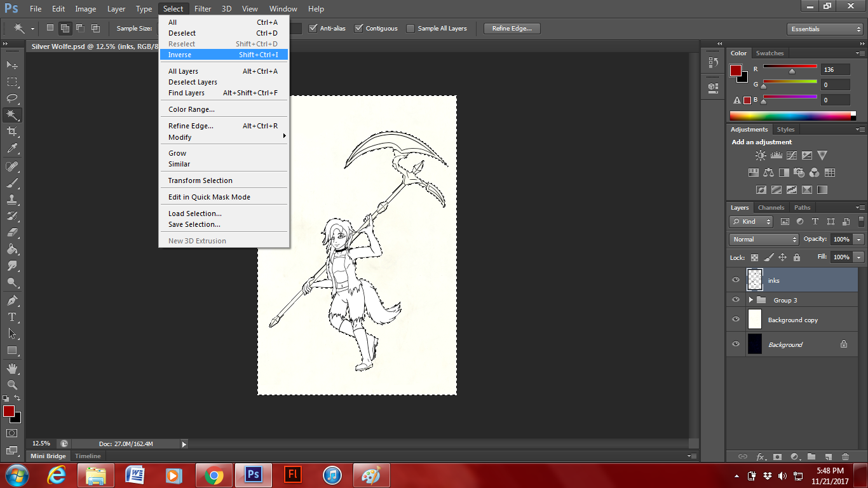The image size is (868, 488).
Task: Enable Sample All Layers checkbox
Action: [410, 29]
